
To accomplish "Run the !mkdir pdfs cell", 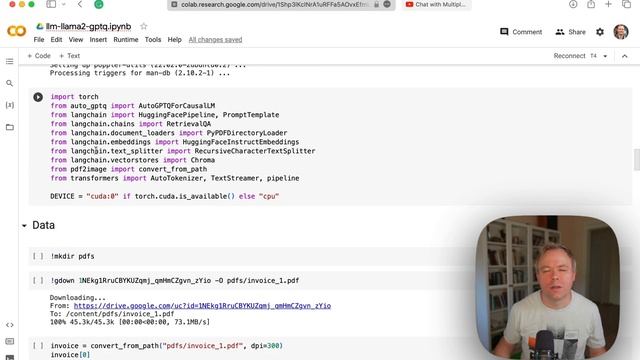I will (x=38, y=256).
